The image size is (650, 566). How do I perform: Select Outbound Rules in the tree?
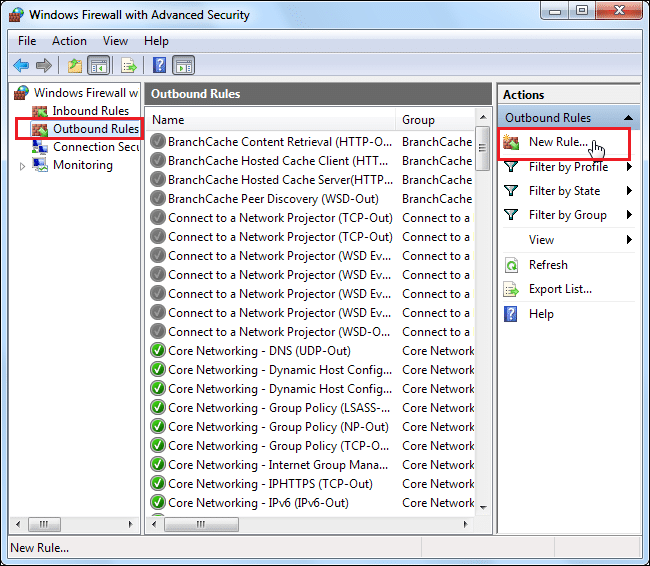[x=96, y=129]
